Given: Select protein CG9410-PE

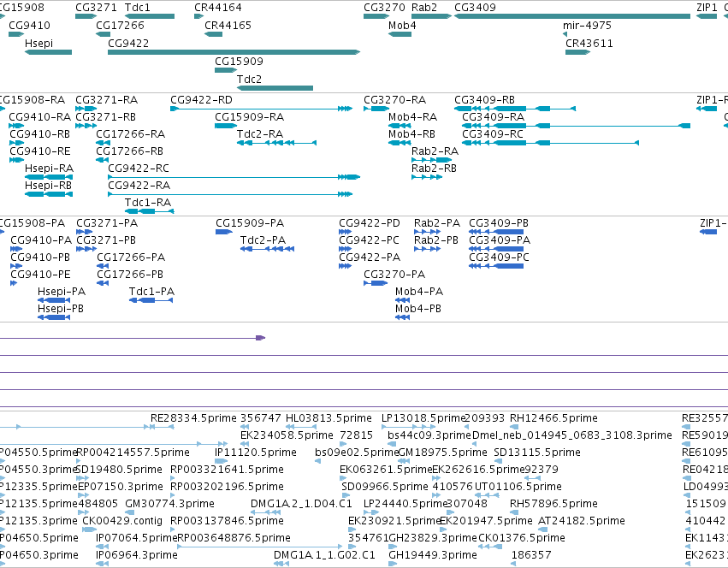Looking at the screenshot, I should (x=40, y=275).
